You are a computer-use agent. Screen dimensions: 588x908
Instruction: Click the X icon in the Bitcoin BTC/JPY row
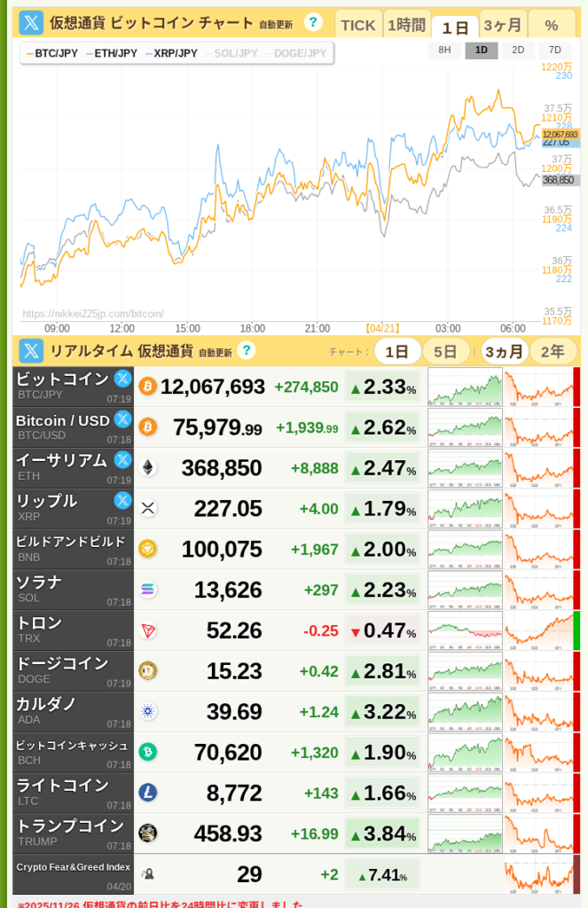(122, 379)
